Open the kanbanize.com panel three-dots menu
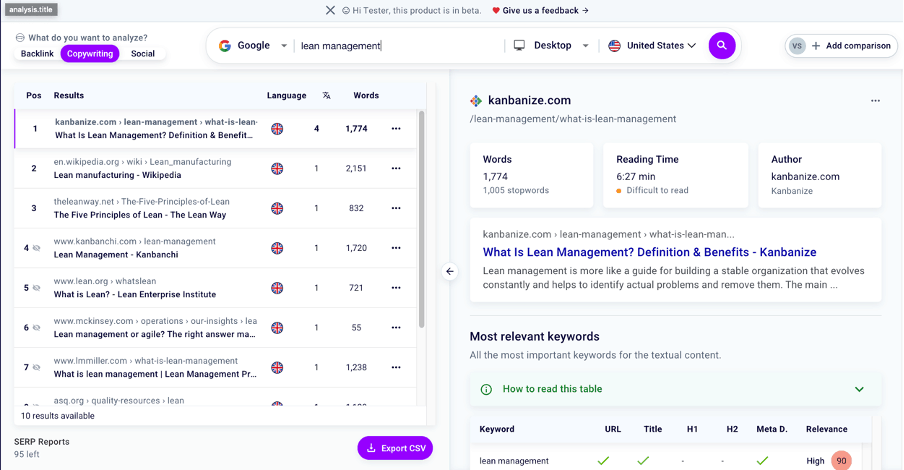The width and height of the screenshot is (904, 470). pyautogui.click(x=875, y=100)
